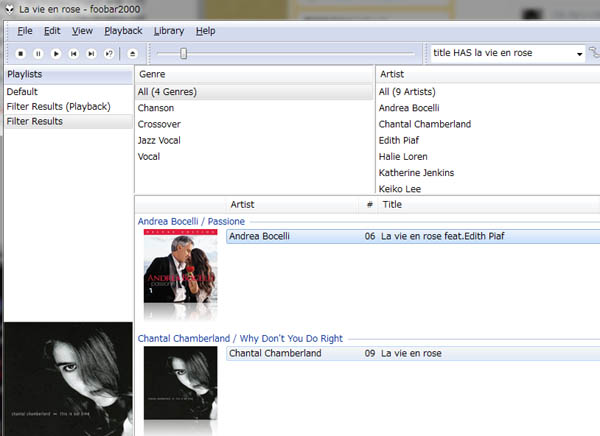Select the track 'La vie en rose feat.Edith Piaf'
600x436 pixels.
[x=413, y=237]
